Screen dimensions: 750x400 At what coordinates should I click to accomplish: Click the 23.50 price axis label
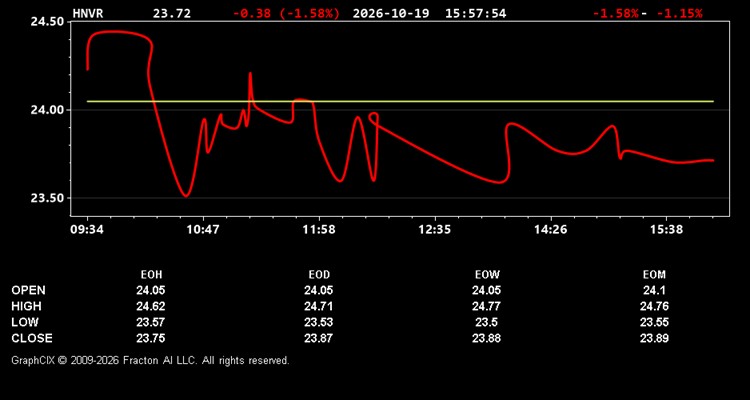click(47, 198)
